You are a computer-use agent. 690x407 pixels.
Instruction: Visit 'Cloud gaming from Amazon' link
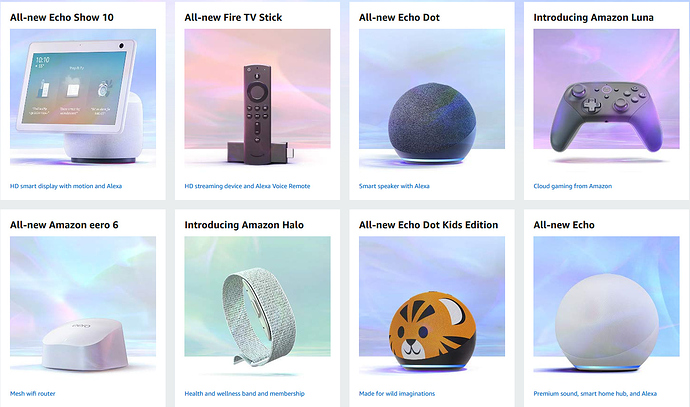pyautogui.click(x=573, y=186)
